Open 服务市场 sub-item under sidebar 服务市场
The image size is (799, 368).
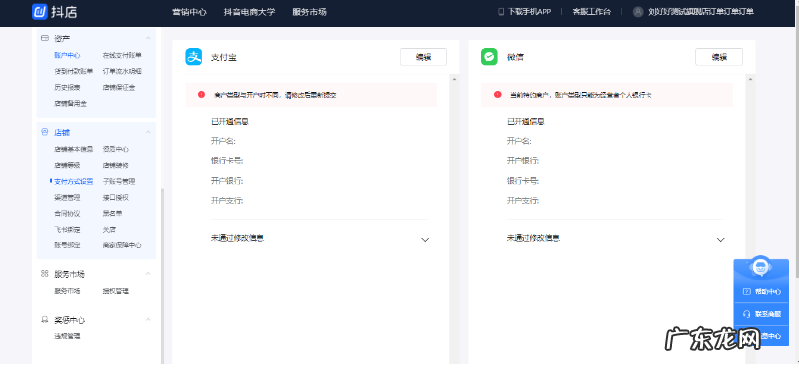point(67,291)
